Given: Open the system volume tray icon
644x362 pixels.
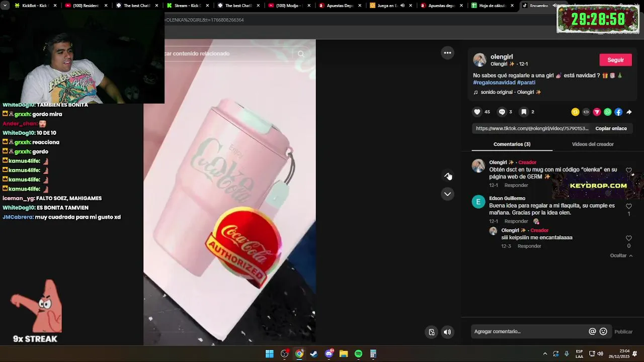Looking at the screenshot, I should 600,354.
